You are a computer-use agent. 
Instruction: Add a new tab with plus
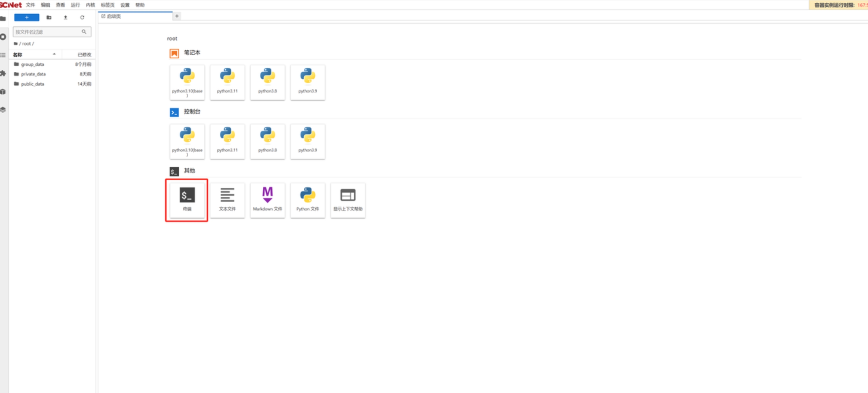tap(177, 16)
